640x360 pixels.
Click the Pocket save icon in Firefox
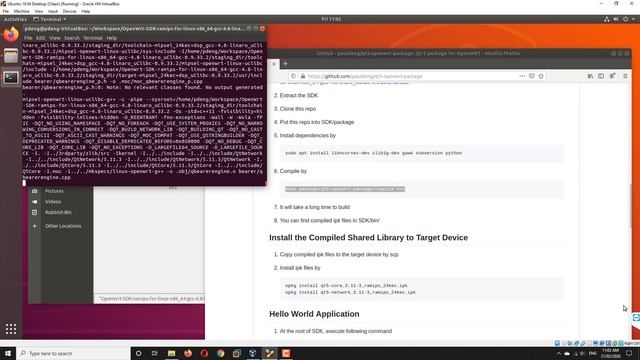[531, 76]
